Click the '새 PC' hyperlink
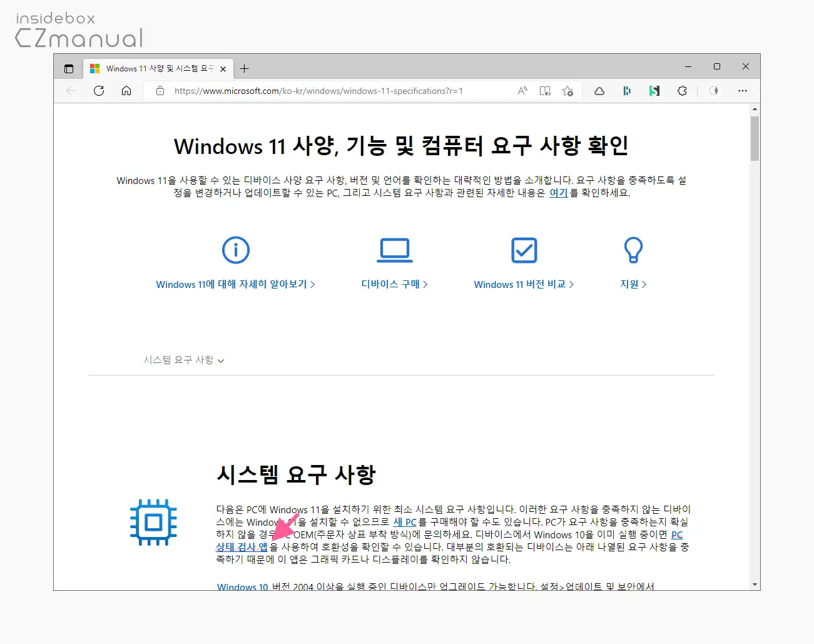814x644 pixels. point(405,522)
